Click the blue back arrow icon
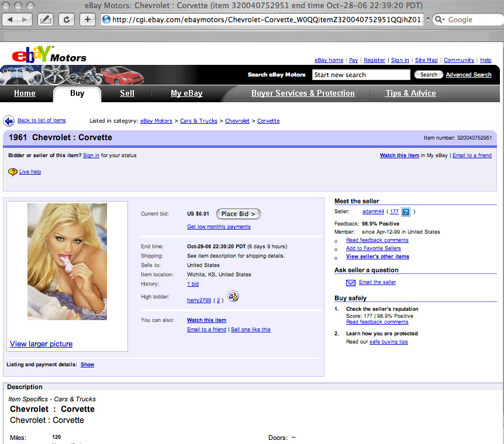This screenshot has width=504, height=444. tap(9, 121)
